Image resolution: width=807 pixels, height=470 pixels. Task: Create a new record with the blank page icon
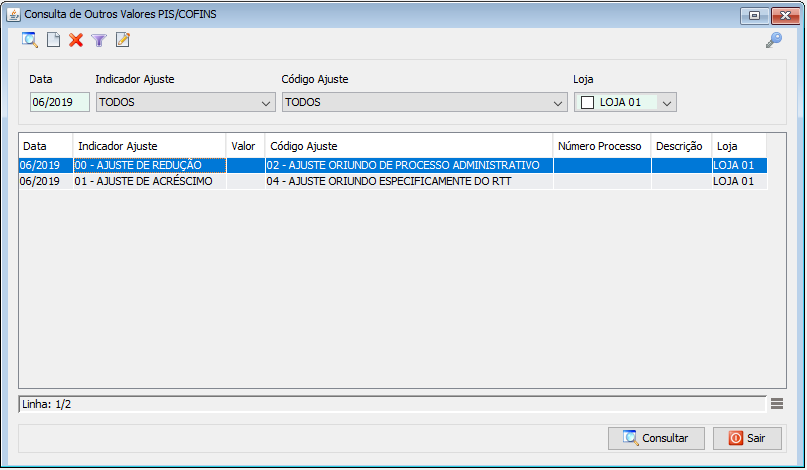pyautogui.click(x=54, y=40)
